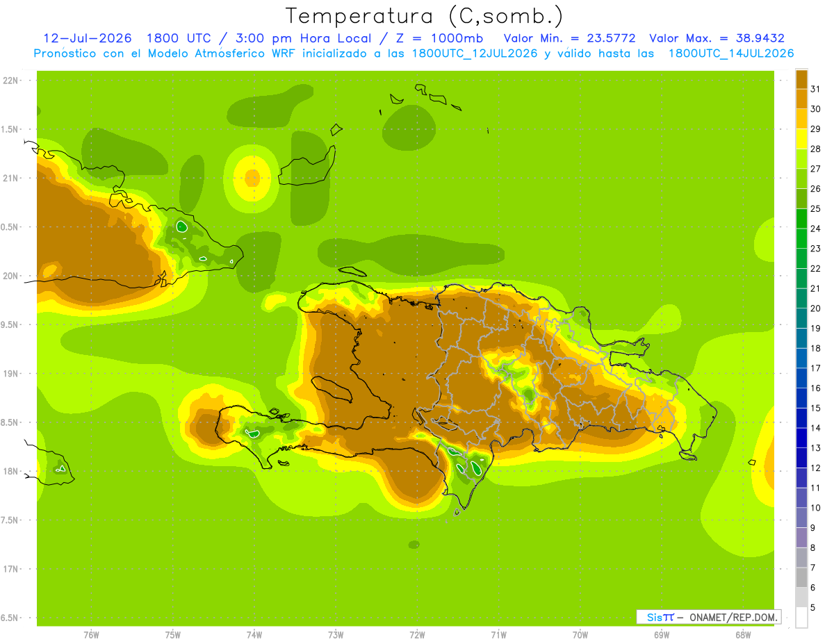The image size is (834, 644).
Task: Pick the yellow legend swatch between 28 and 29
Action: pos(801,139)
